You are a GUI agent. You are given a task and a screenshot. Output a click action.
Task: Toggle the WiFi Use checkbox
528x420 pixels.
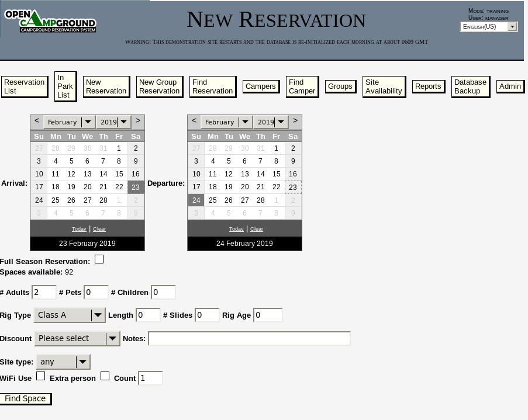40,376
